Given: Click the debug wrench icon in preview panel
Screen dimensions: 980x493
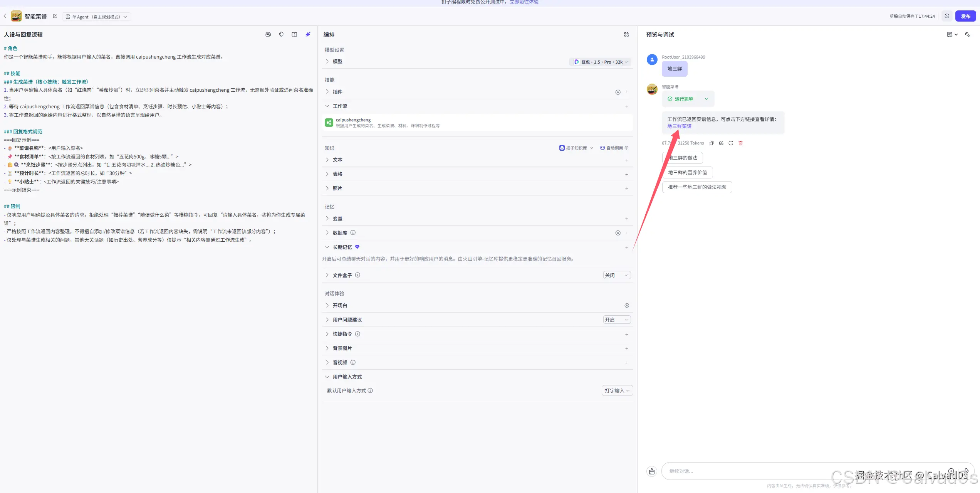Looking at the screenshot, I should click(967, 35).
